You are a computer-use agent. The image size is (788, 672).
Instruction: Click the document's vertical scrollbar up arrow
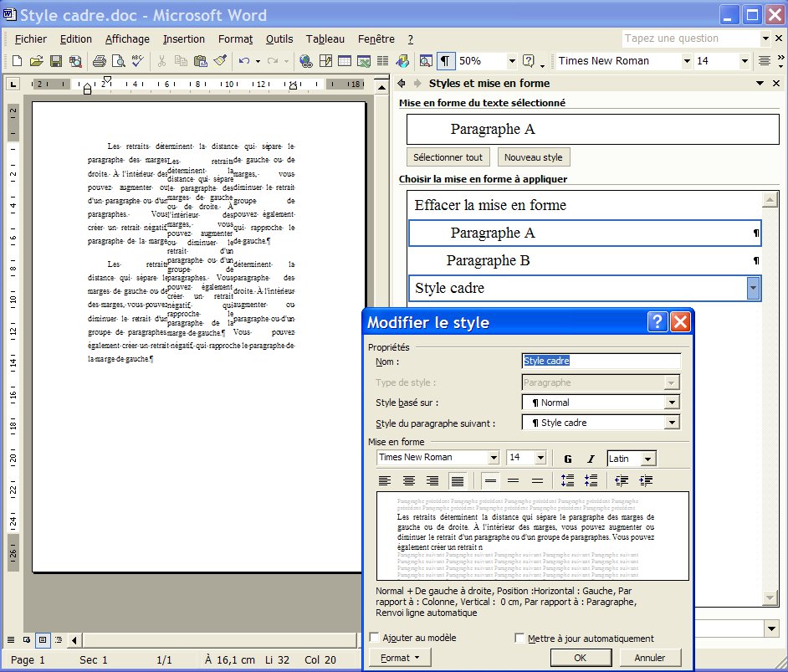[381, 88]
